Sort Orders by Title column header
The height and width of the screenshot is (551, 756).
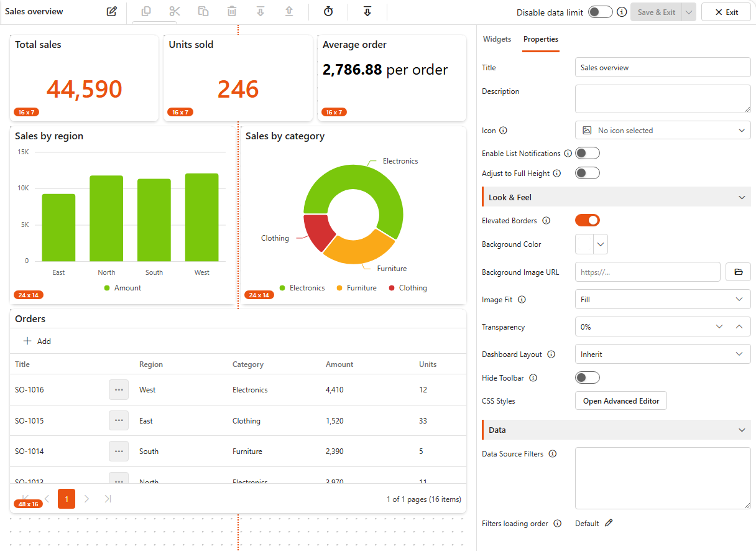pyautogui.click(x=22, y=364)
